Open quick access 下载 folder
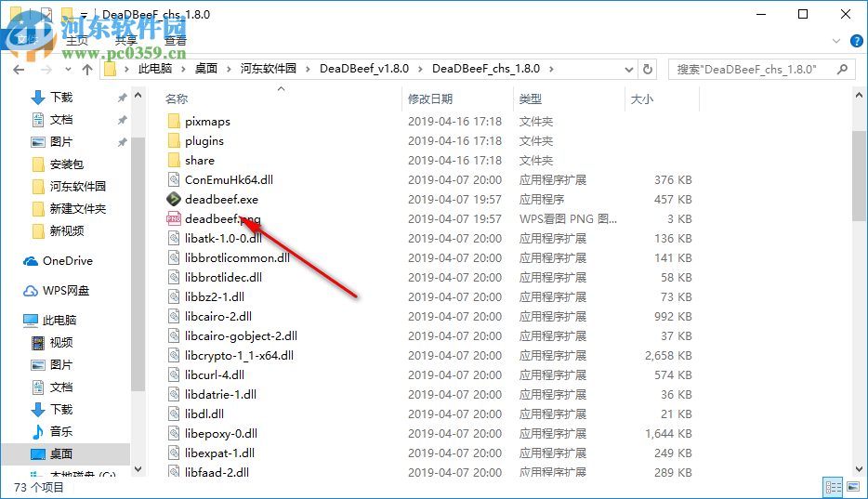This screenshot has height=499, width=868. click(x=52, y=98)
